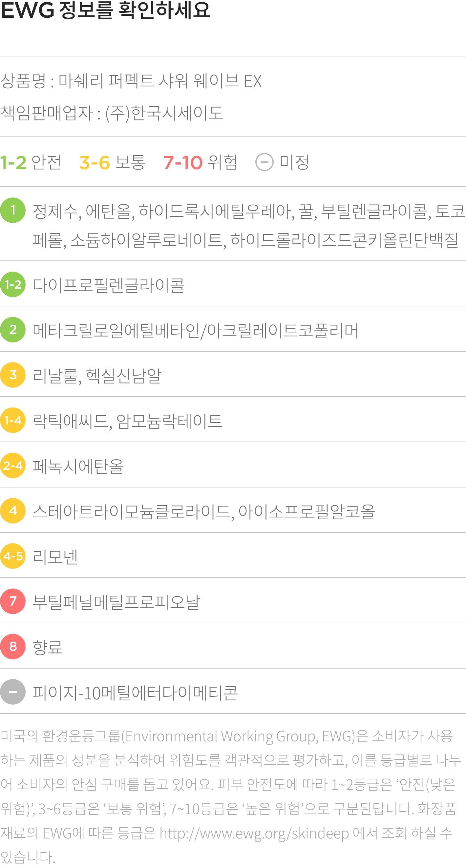
Task: Click the 1-2 안전 legend label
Action: click(31, 162)
